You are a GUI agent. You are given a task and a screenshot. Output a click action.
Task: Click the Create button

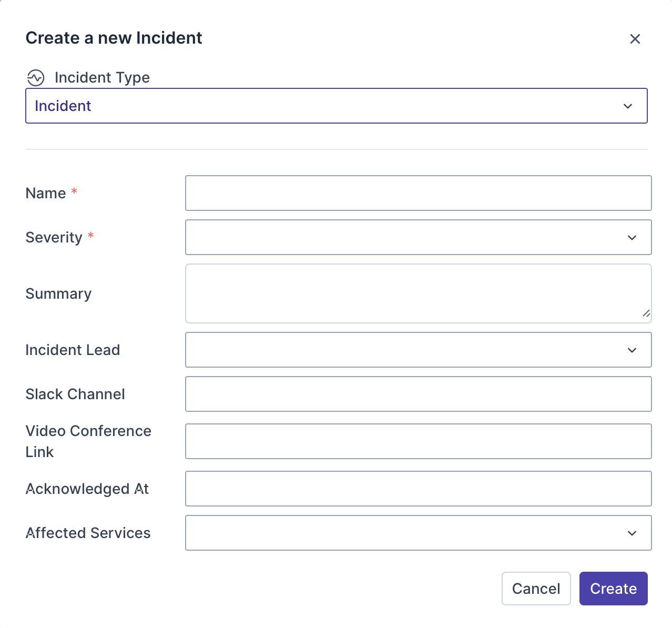(x=613, y=589)
